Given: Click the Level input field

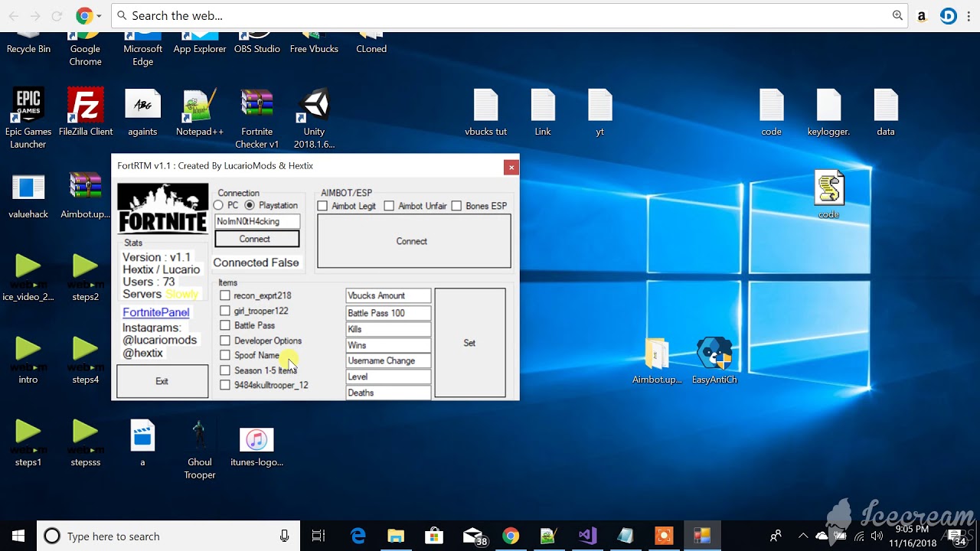Looking at the screenshot, I should coord(388,377).
